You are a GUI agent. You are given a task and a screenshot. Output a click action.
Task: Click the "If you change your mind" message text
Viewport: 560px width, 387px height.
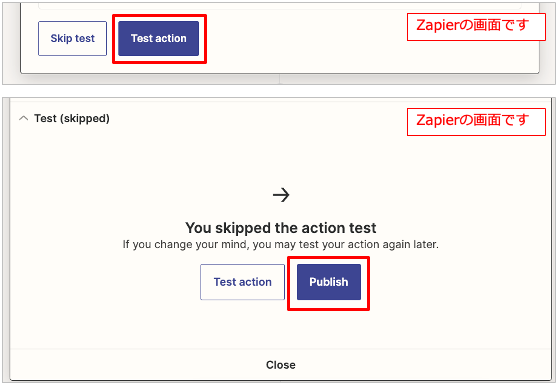[281, 245]
